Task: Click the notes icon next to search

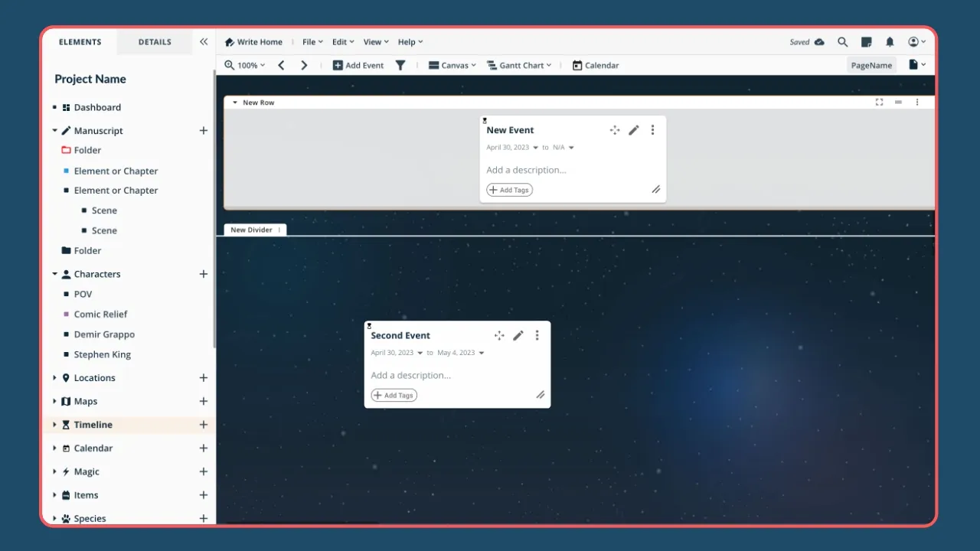Action: point(867,42)
